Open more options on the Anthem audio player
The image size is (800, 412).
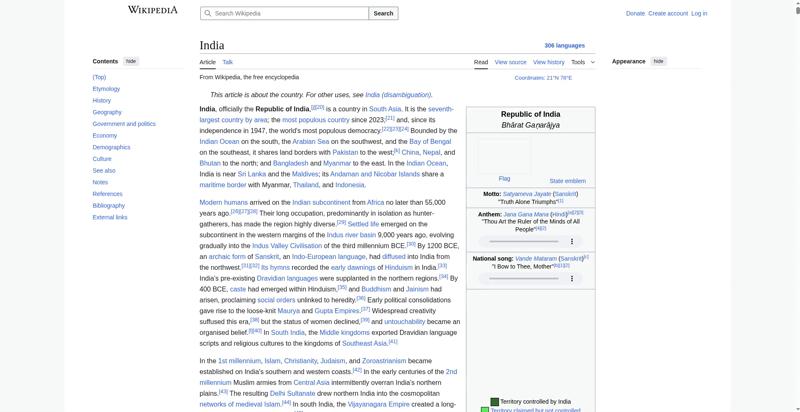pyautogui.click(x=572, y=241)
